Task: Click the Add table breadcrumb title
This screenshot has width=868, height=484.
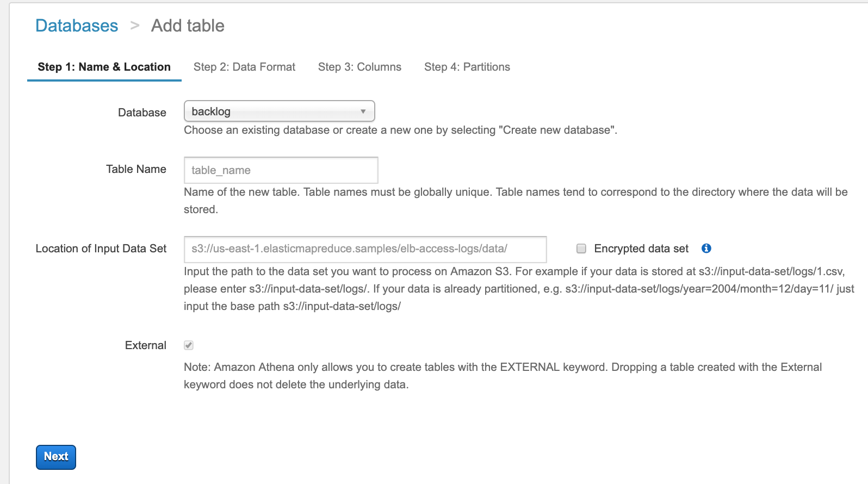Action: click(x=188, y=26)
